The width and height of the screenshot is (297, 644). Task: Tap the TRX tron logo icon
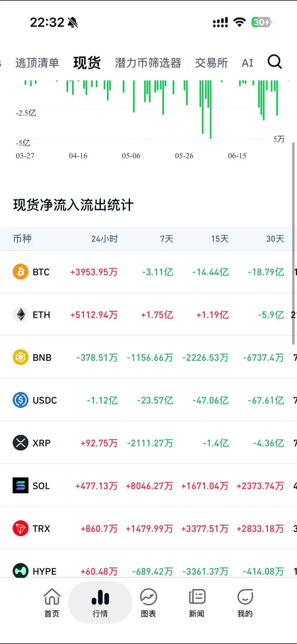coord(20,529)
